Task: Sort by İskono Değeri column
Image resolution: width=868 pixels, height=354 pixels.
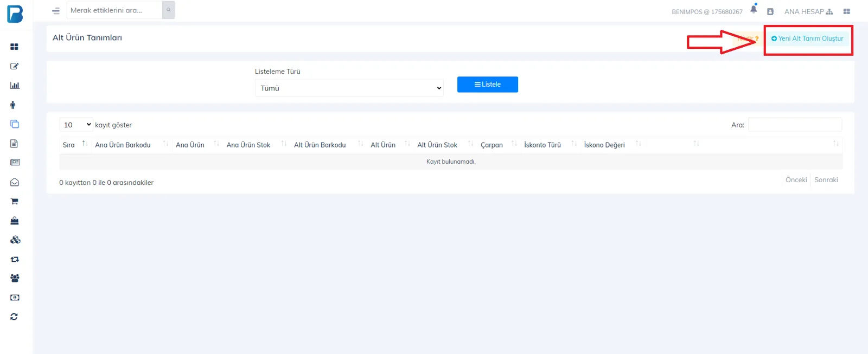Action: (x=612, y=145)
